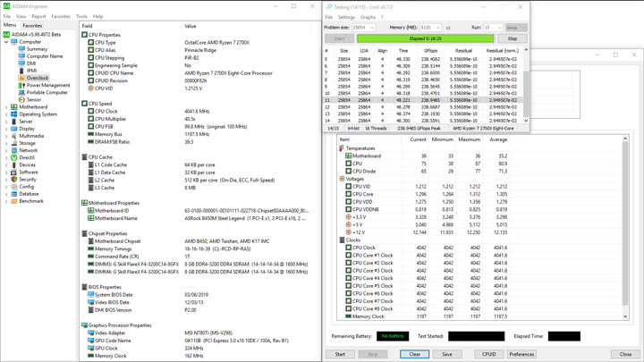Screen dimensions: 644x362
Task: Click the LinX results table scrollbar thumb
Action: (x=526, y=94)
